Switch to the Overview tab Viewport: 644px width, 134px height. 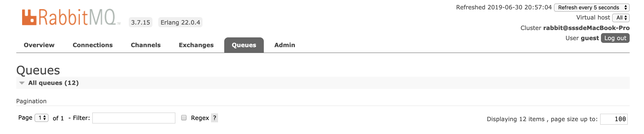(39, 45)
